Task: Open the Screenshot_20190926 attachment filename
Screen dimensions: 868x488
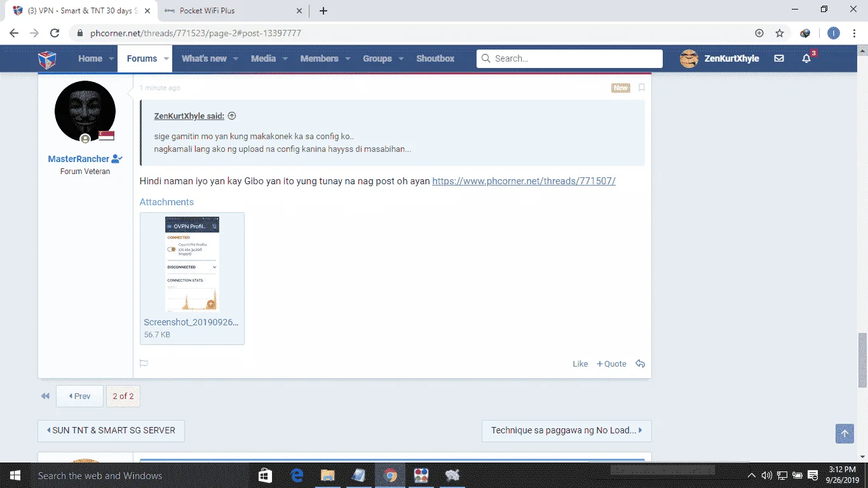Action: pyautogui.click(x=191, y=322)
